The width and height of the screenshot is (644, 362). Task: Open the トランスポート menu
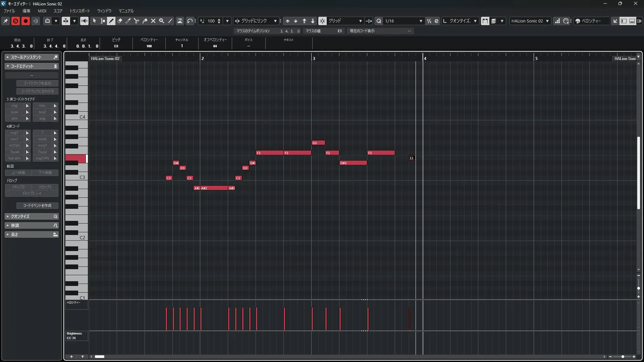click(x=80, y=11)
